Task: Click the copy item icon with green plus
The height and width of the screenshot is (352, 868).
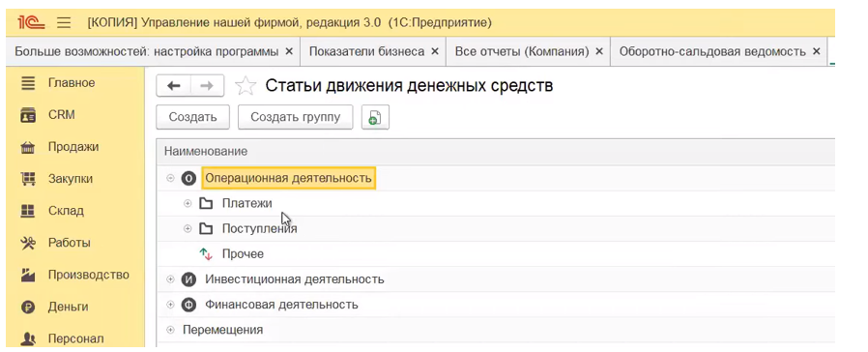Action: [375, 117]
